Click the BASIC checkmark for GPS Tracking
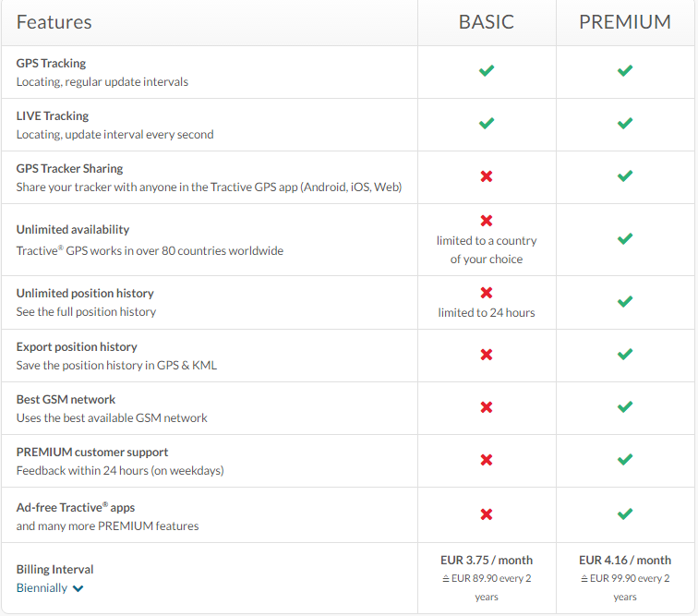Image resolution: width=698 pixels, height=616 pixels. pos(486,70)
